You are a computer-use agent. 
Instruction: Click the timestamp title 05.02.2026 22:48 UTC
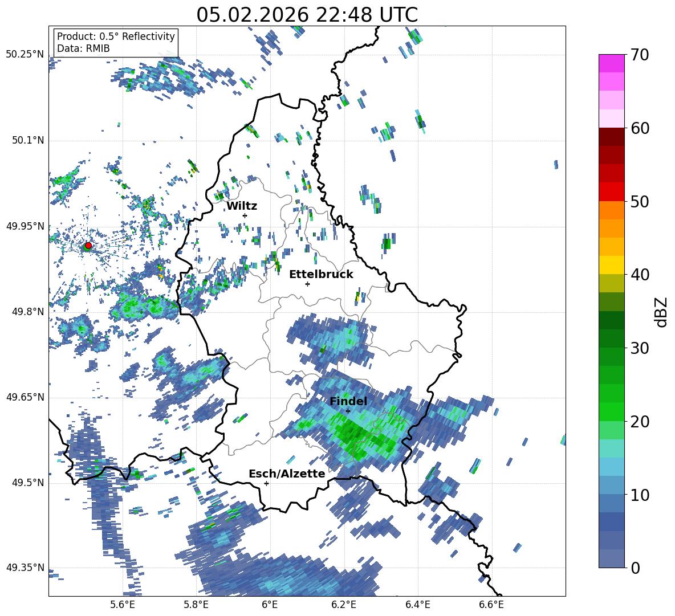307,15
